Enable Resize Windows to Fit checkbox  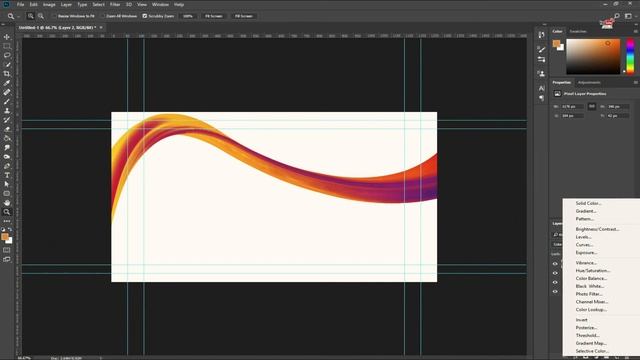(x=54, y=16)
